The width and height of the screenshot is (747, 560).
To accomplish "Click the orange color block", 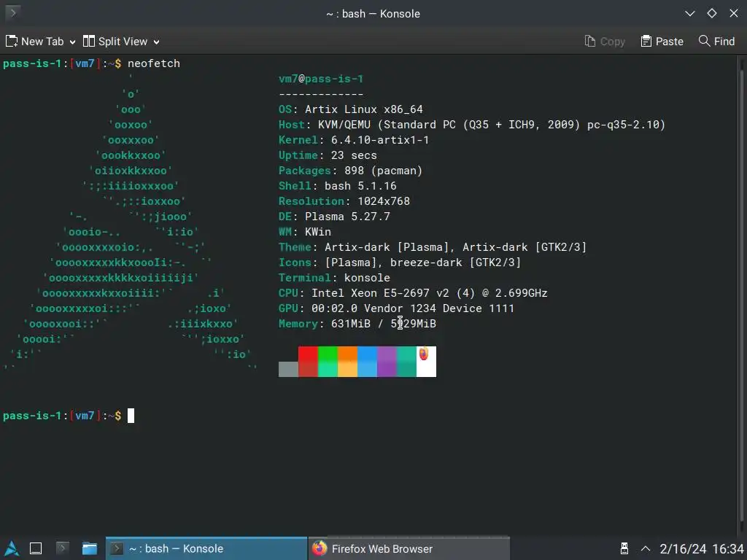I will coord(347,362).
